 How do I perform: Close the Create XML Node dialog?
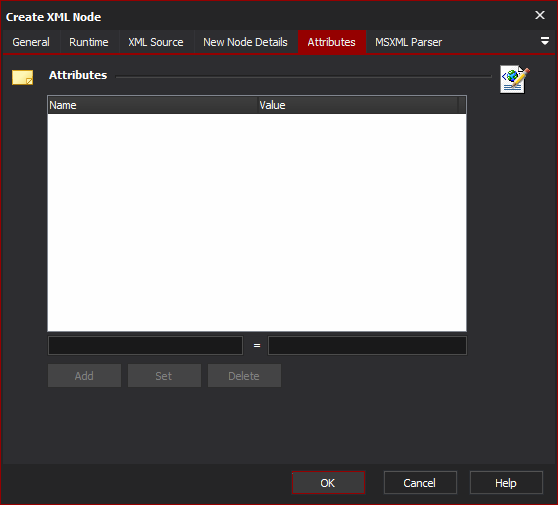(x=539, y=15)
